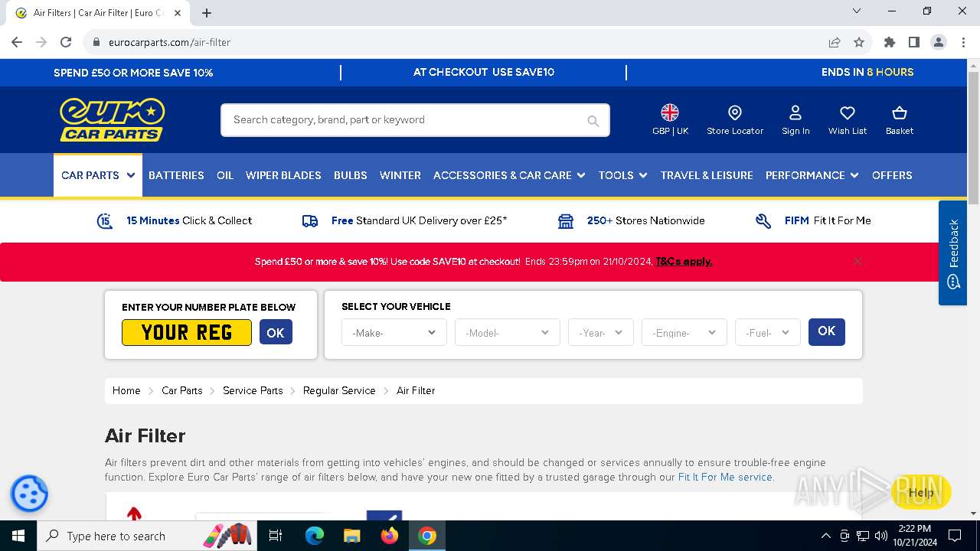Open OIL menu item
Image resolution: width=980 pixels, height=551 pixels.
[x=225, y=175]
